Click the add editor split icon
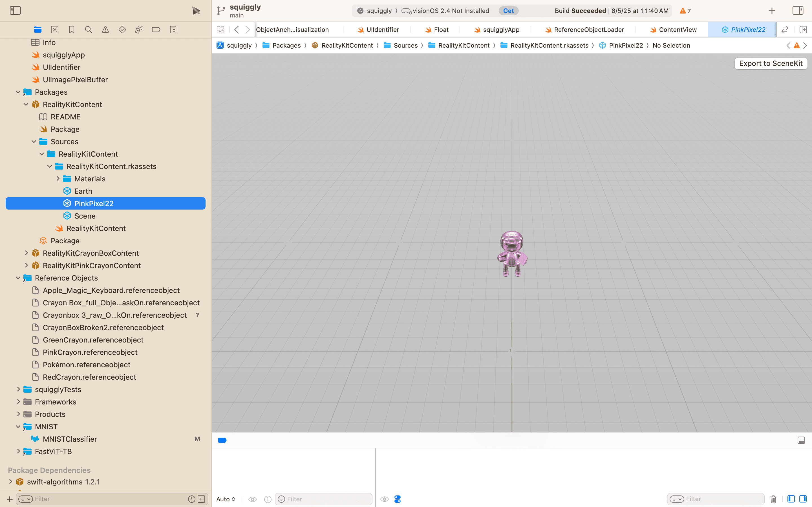The height and width of the screenshot is (507, 812). (x=803, y=30)
